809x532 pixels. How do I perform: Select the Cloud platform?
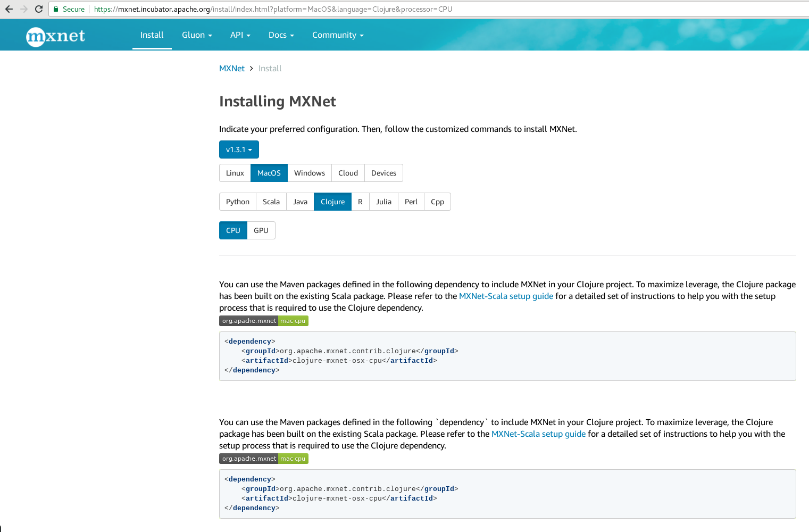[x=348, y=173]
